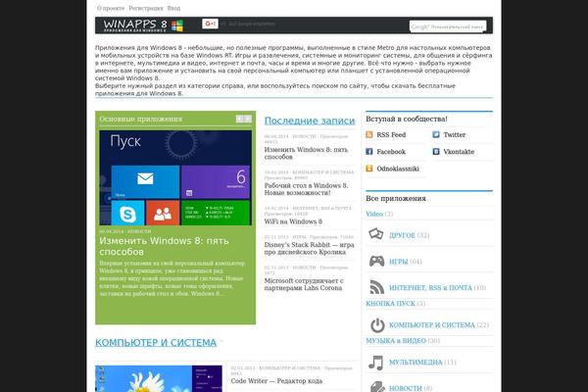Open Disney's Stack Rabbit post
The width and height of the screenshot is (588, 392).
click(x=309, y=248)
